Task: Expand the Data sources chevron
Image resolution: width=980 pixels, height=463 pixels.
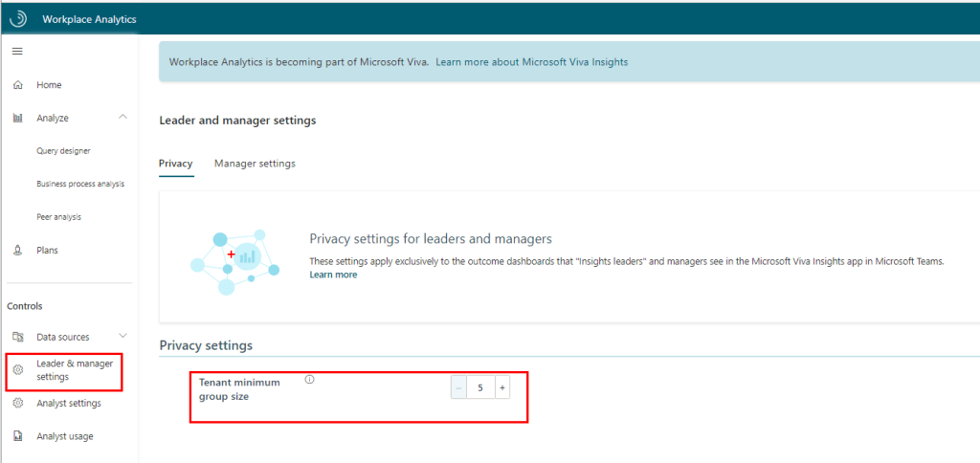Action: [x=122, y=336]
